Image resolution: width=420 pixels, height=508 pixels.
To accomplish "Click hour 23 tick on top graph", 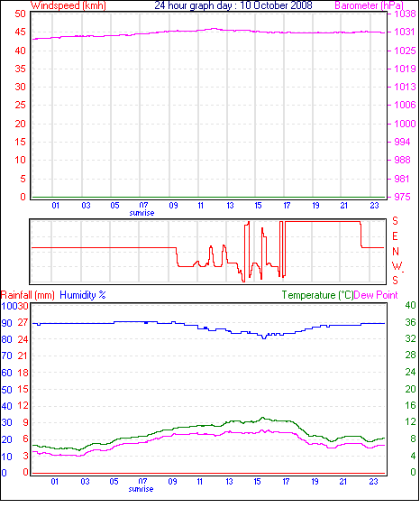I will (x=374, y=206).
